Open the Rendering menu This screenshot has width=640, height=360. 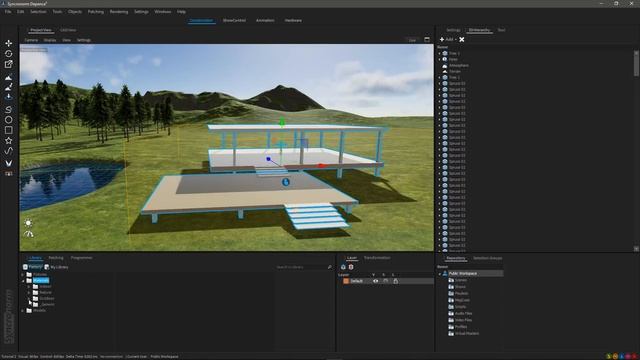point(119,12)
